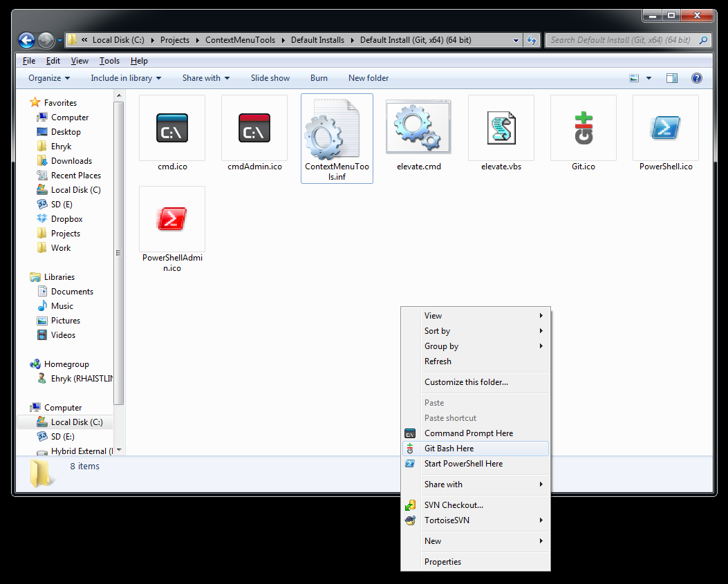This screenshot has width=728, height=584.
Task: Select the elevate.vbs script icon
Action: coord(501,128)
